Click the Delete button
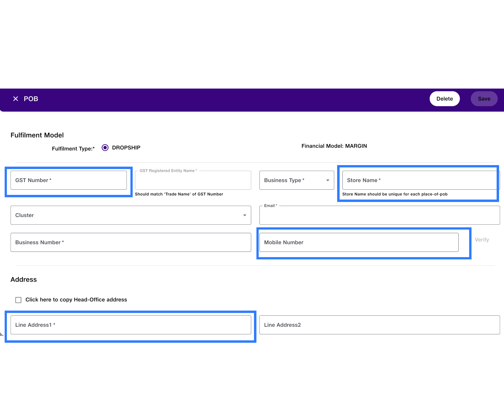The image size is (504, 420). pyautogui.click(x=444, y=99)
